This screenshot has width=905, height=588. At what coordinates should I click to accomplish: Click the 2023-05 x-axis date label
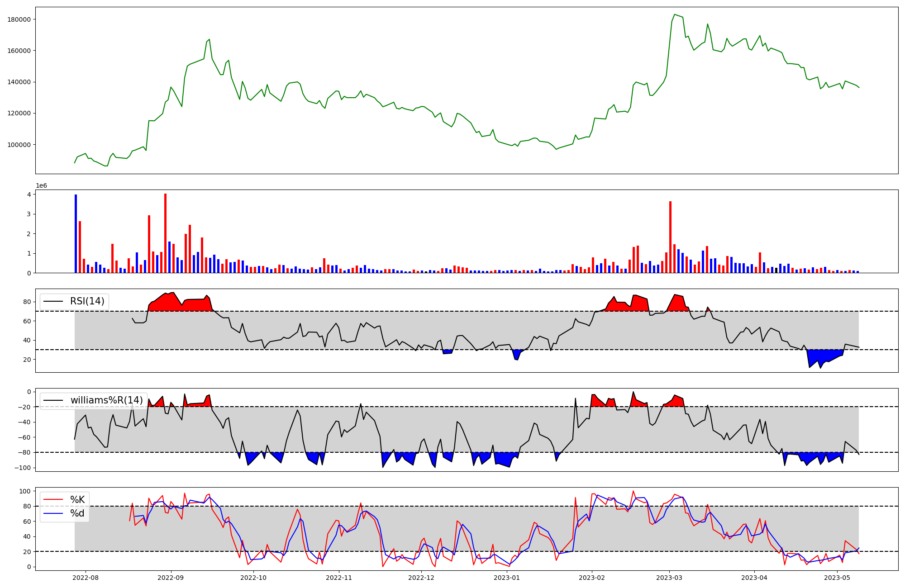coord(837,578)
